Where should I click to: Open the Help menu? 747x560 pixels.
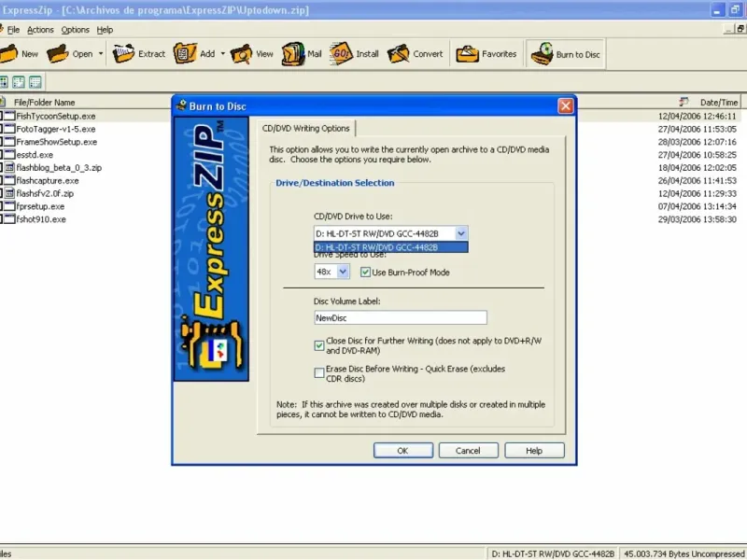click(105, 30)
